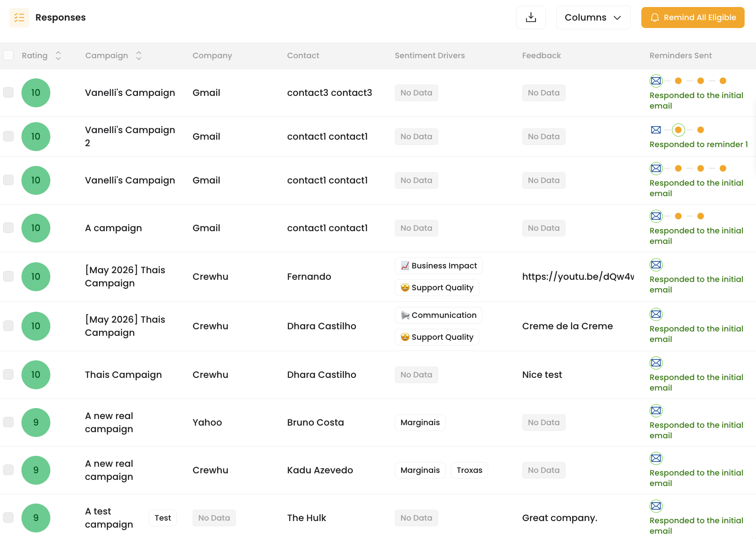Tick the A campaign row checkbox
Screen dimensions: 756x539
[8, 228]
